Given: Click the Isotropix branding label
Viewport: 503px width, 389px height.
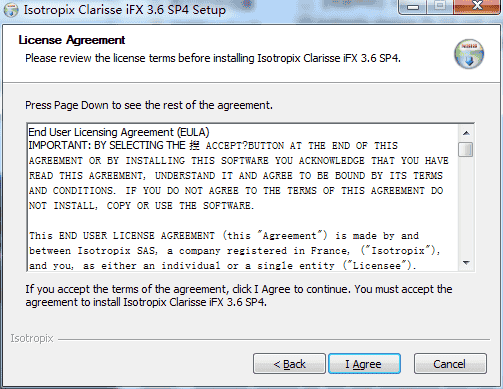Looking at the screenshot, I should 32,338.
